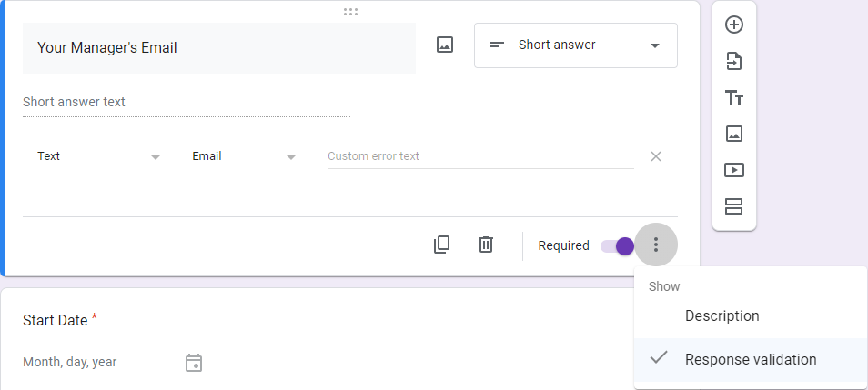Add a title and description block
The image size is (868, 390).
click(x=734, y=98)
